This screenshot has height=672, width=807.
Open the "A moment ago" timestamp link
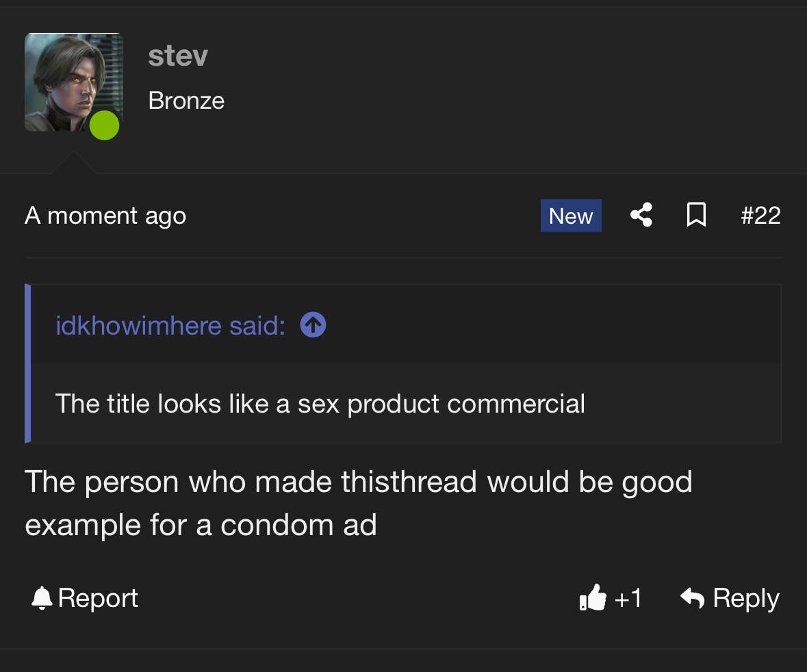point(105,216)
